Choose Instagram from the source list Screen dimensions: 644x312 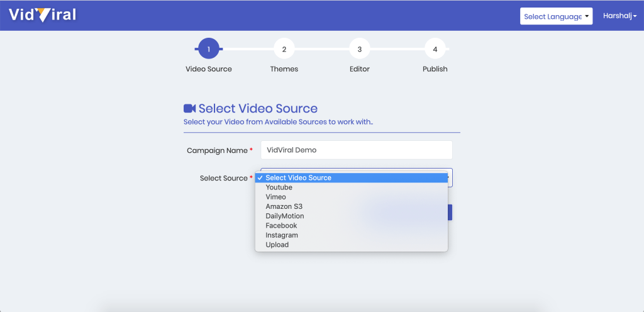pos(352,235)
